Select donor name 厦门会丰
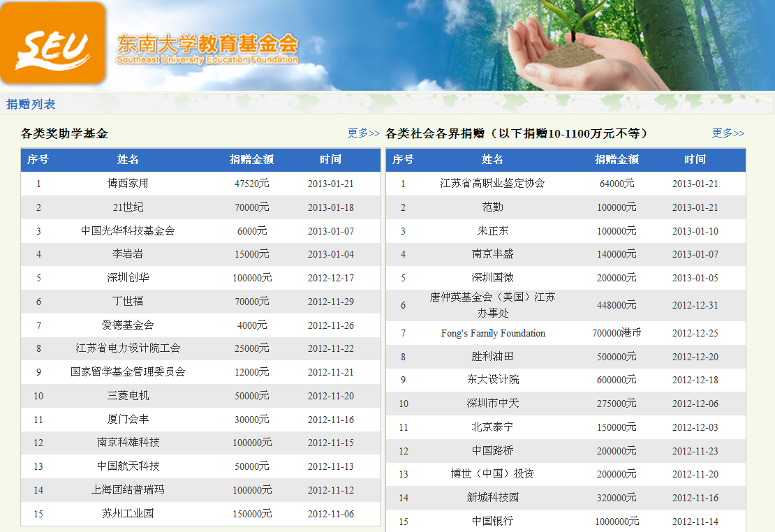 click(128, 420)
